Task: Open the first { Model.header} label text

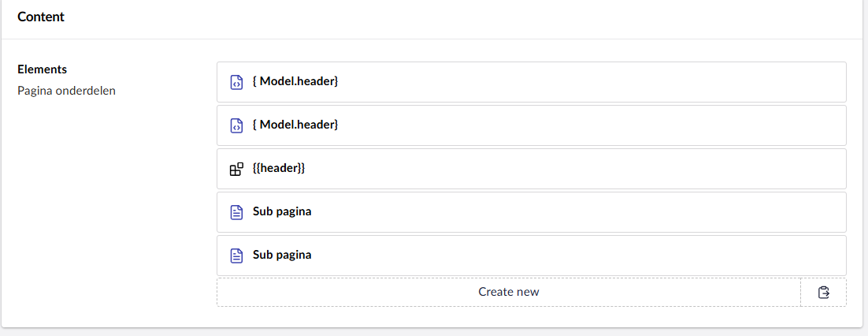Action: pyautogui.click(x=295, y=81)
